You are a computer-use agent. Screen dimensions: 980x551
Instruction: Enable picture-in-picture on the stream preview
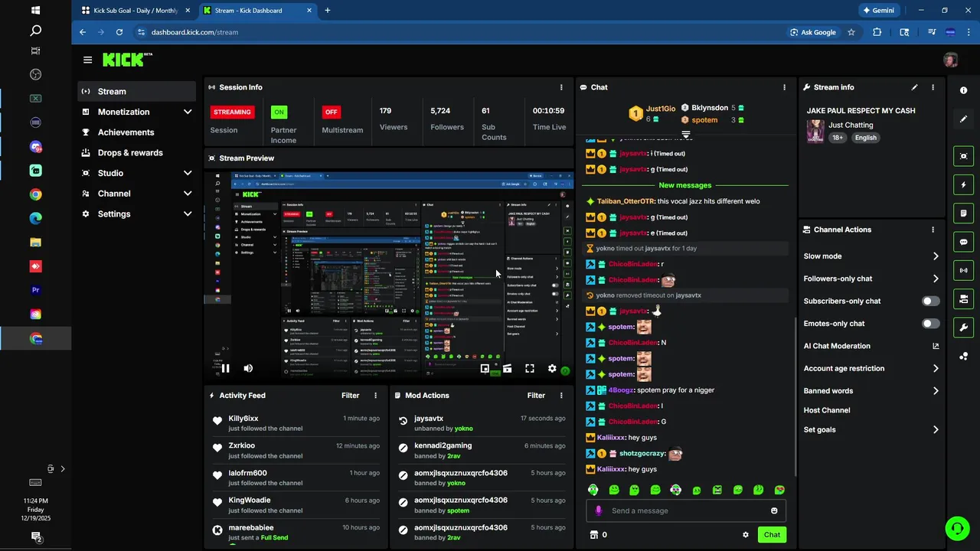485,368
